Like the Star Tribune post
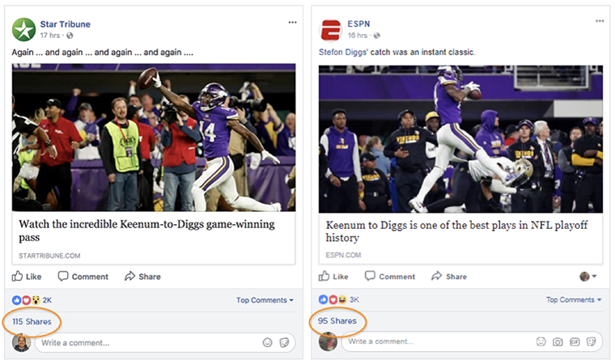This screenshot has height=364, width=615. pyautogui.click(x=26, y=277)
